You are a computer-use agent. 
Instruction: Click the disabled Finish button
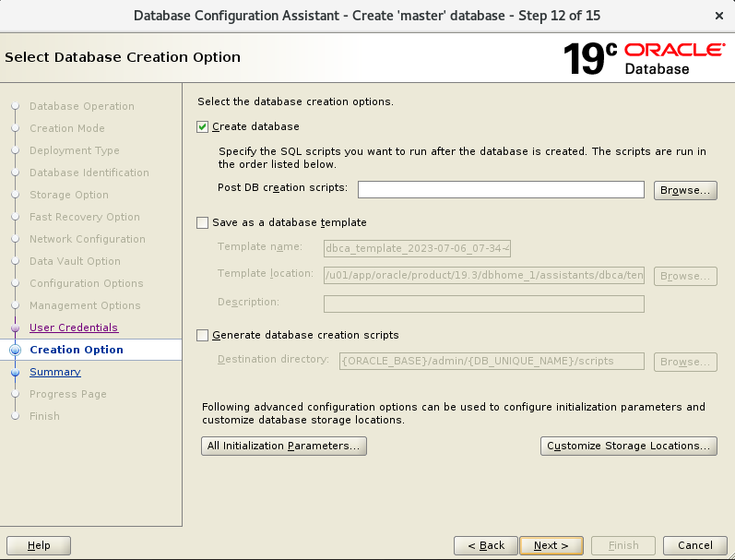[x=623, y=545]
